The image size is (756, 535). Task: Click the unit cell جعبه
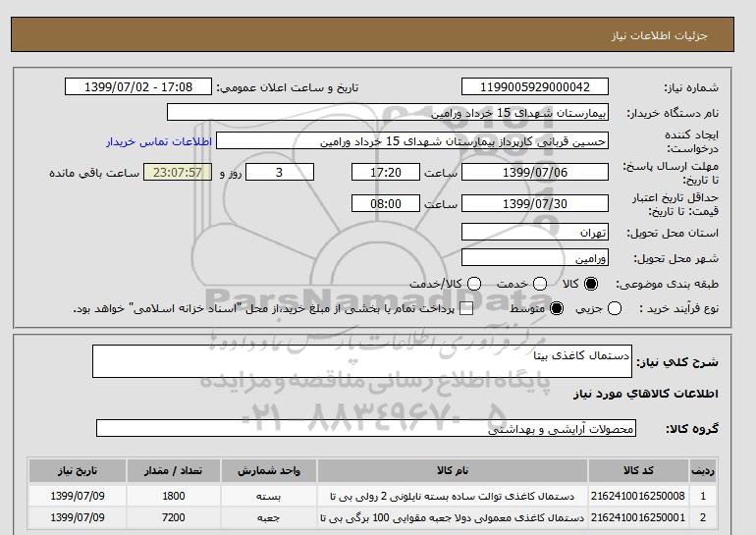point(269,517)
